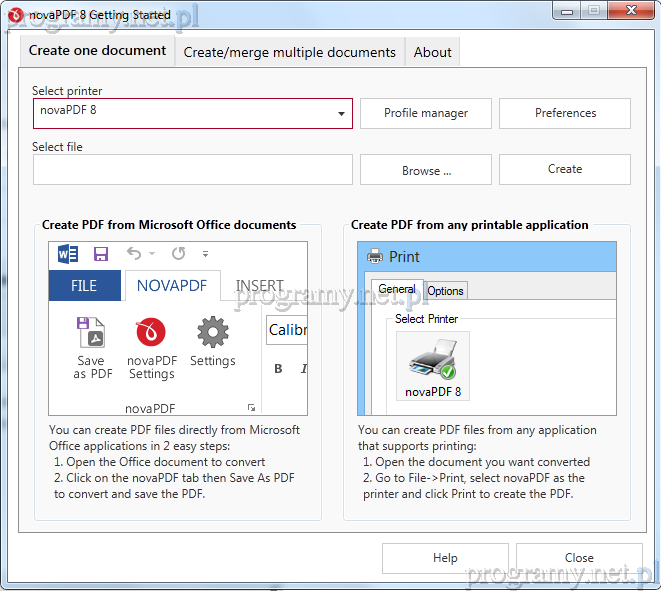Open the Select printer dropdown
This screenshot has width=661, height=591.
point(341,114)
